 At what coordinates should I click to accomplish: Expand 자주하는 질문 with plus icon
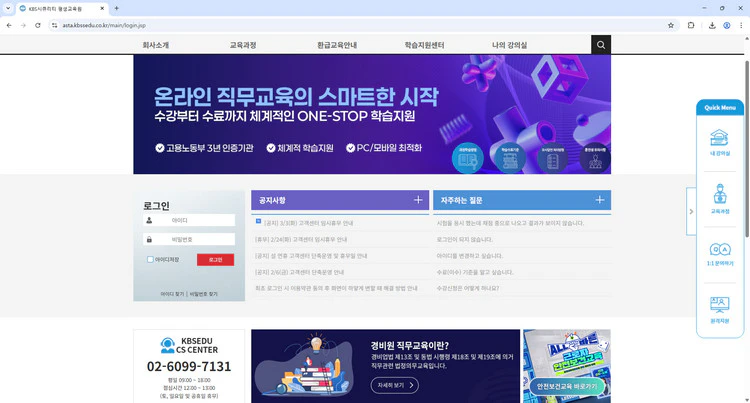click(x=600, y=200)
